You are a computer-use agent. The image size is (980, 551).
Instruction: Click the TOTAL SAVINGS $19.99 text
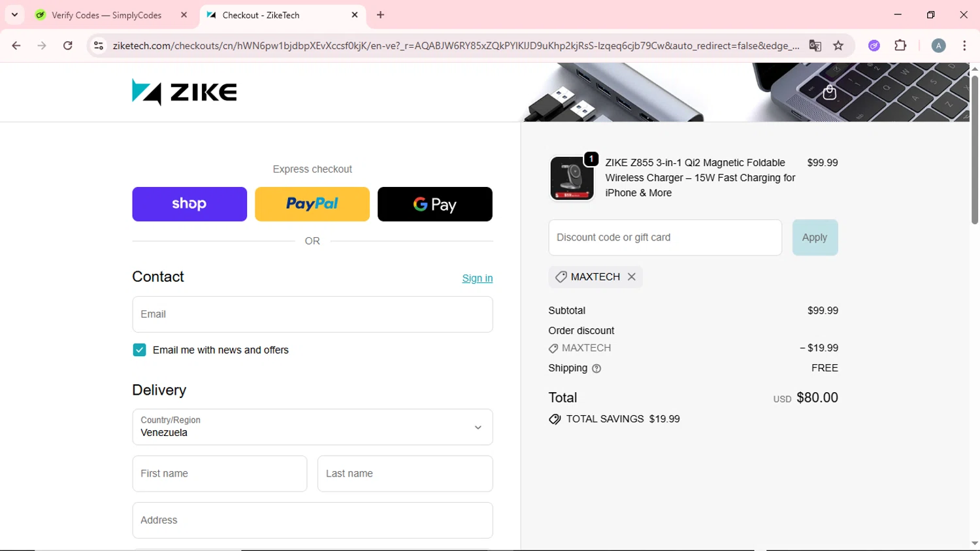623,419
